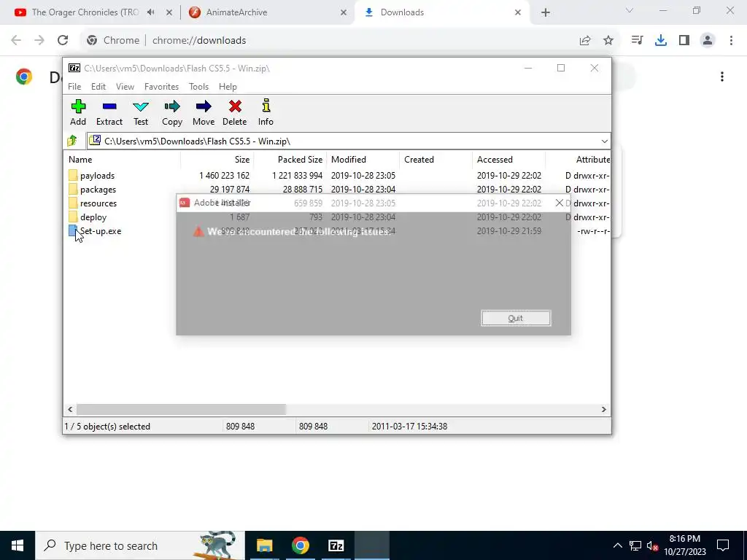Open Windows Start menu
This screenshot has width=747, height=560.
click(x=18, y=545)
